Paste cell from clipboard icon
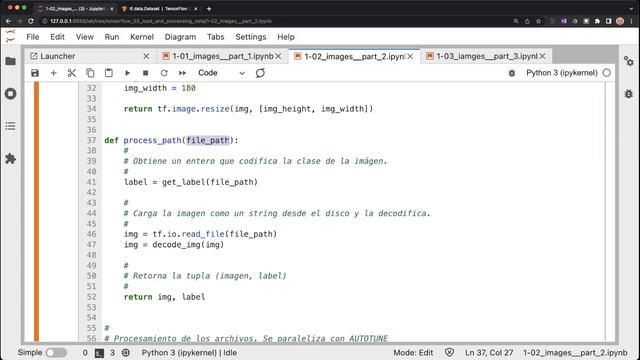Viewport: 640px width, 360px height. 109,73
